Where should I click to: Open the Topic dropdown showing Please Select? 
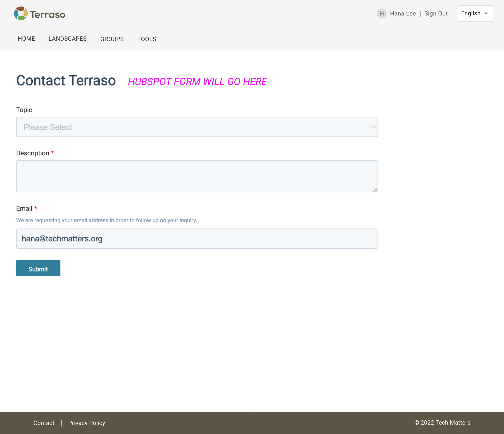[197, 127]
